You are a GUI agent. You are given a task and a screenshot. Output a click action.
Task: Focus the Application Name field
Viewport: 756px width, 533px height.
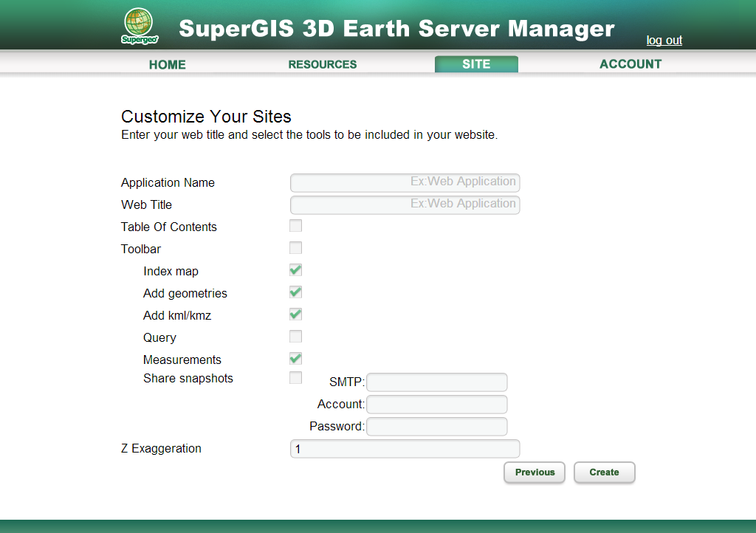[405, 182]
